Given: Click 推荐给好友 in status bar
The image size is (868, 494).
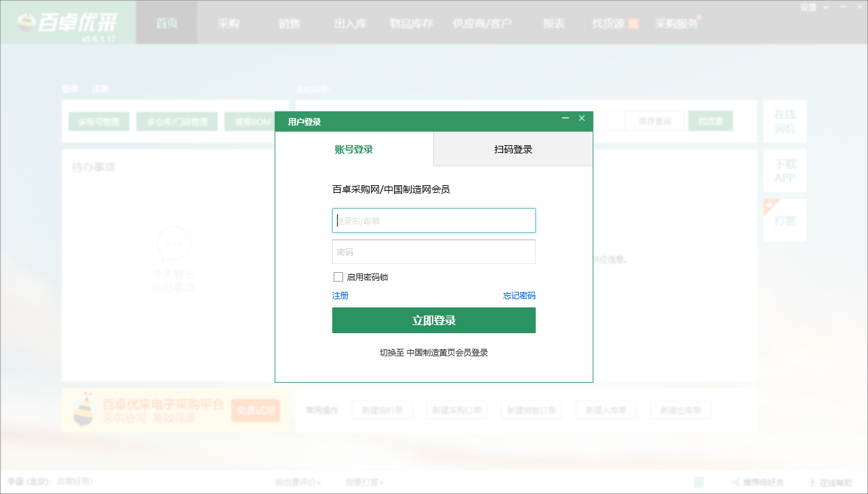Looking at the screenshot, I should 757,482.
